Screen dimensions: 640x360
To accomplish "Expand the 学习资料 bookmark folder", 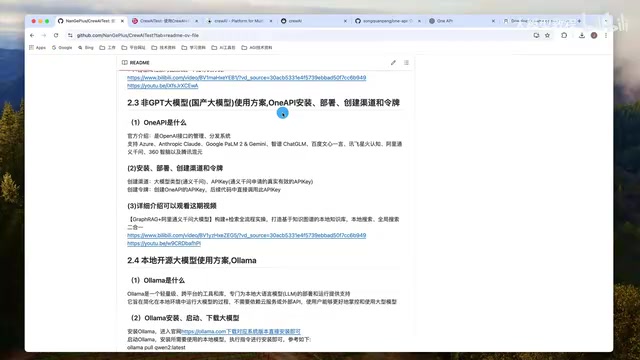I will 193,48.
